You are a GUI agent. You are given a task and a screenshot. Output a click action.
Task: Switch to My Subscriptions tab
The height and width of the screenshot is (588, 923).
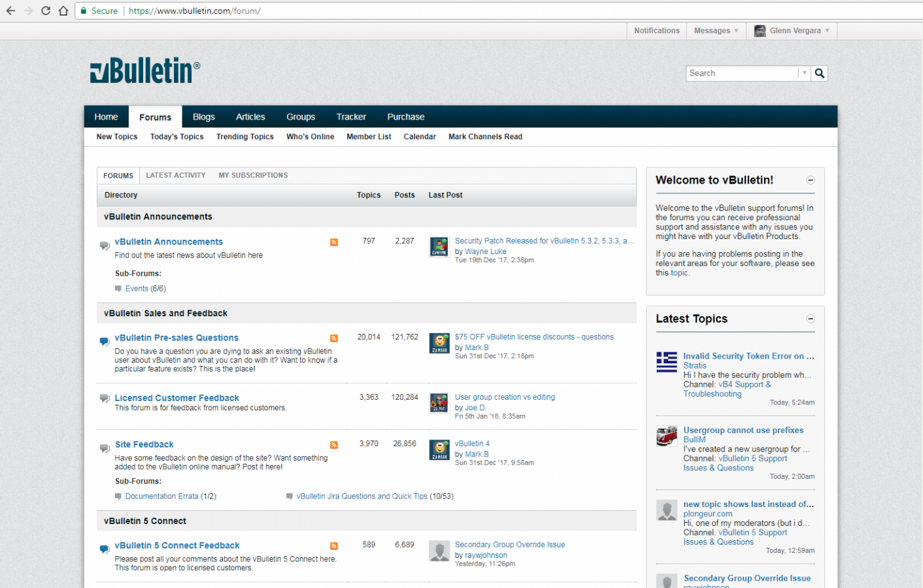coord(253,175)
